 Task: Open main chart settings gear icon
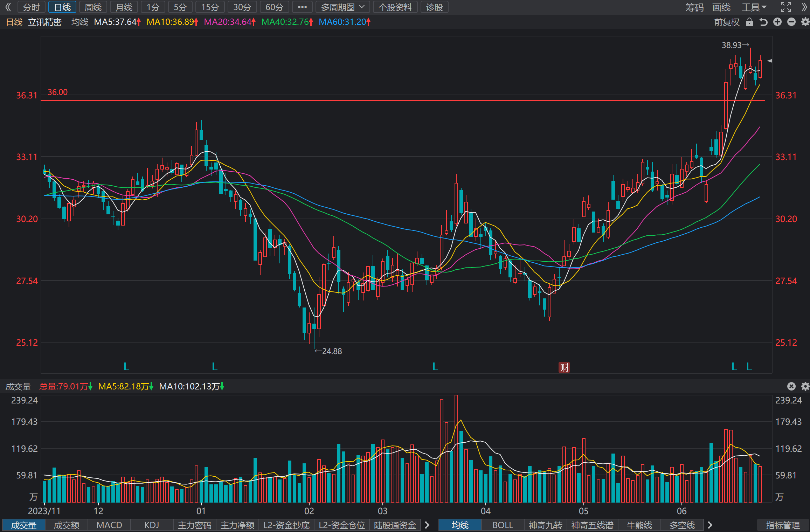click(805, 22)
